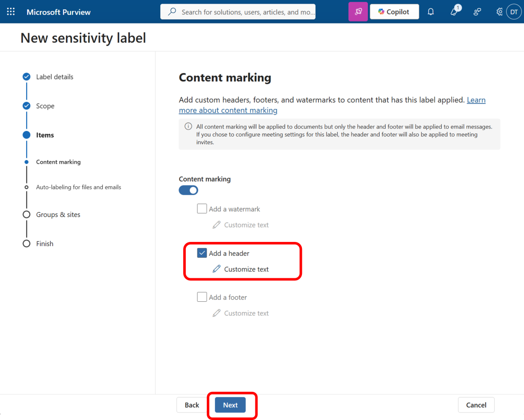The width and height of the screenshot is (524, 420).
Task: Click the info icon in the notice
Action: (188, 126)
